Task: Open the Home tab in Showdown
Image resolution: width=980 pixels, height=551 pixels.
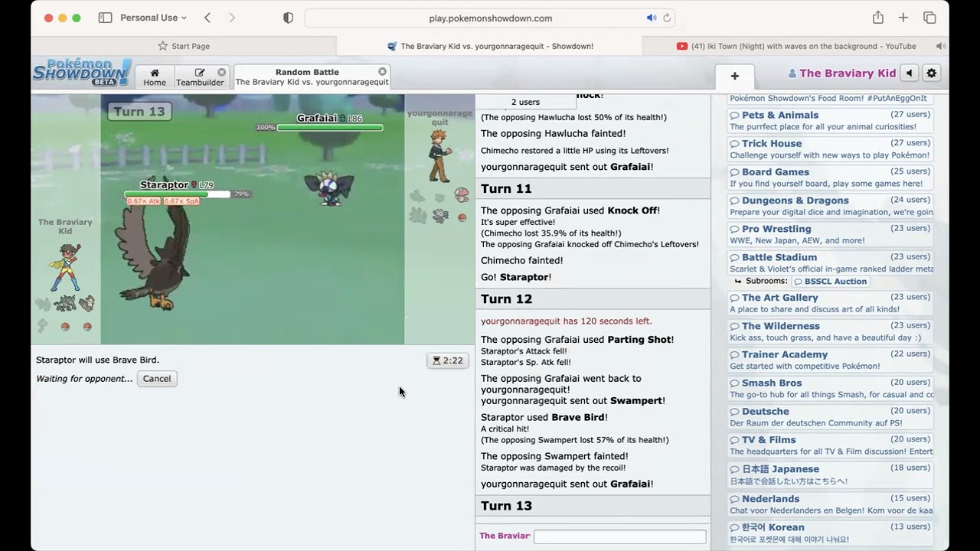Action: point(155,77)
